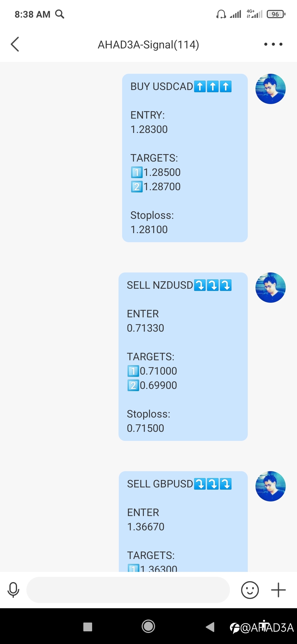Tap the plus attachments icon
Image resolution: width=297 pixels, height=644 pixels.
tap(278, 590)
